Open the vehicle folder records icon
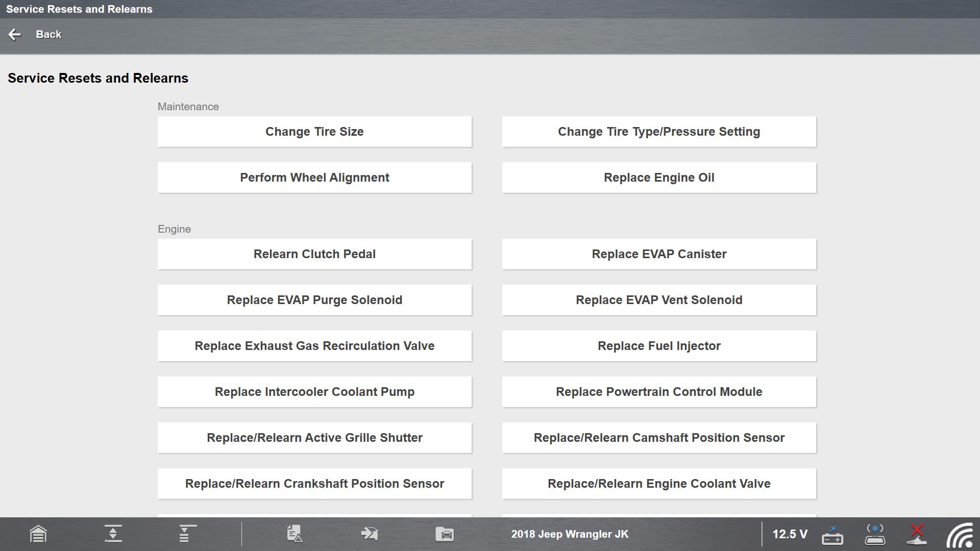Image resolution: width=980 pixels, height=551 pixels. 445,534
